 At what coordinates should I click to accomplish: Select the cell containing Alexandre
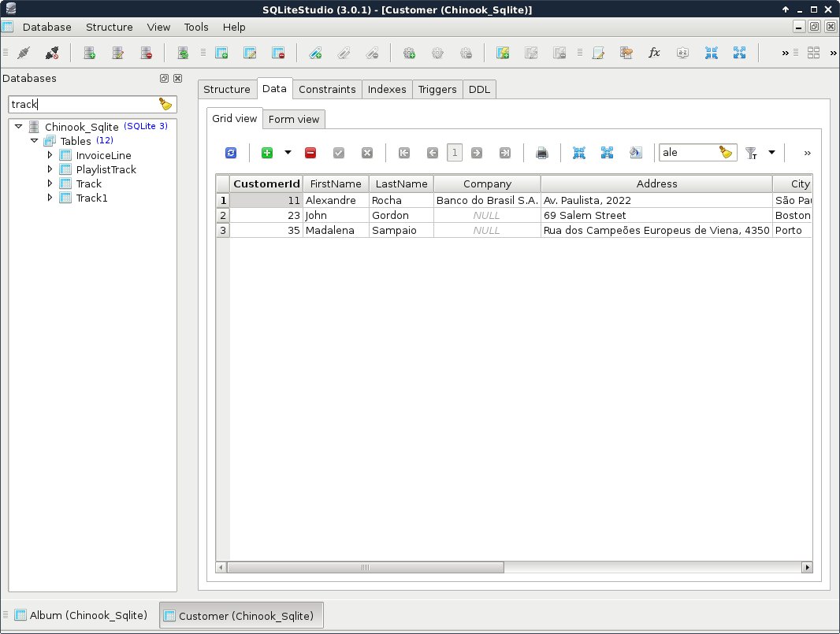(336, 200)
